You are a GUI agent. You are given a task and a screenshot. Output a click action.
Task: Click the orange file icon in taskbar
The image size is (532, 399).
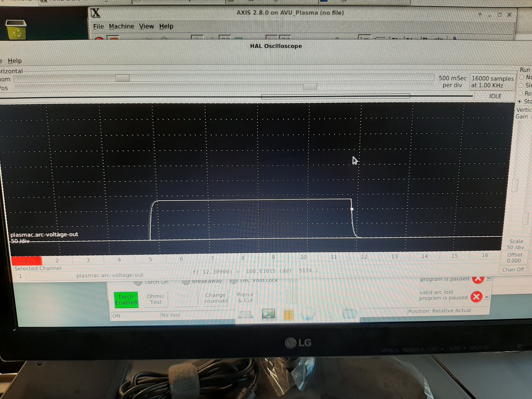(x=288, y=314)
